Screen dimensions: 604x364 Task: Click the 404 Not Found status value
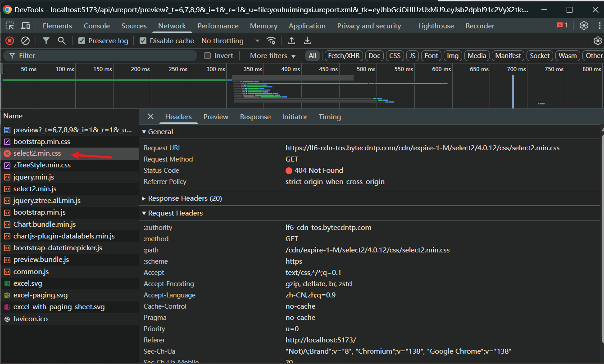(x=314, y=171)
